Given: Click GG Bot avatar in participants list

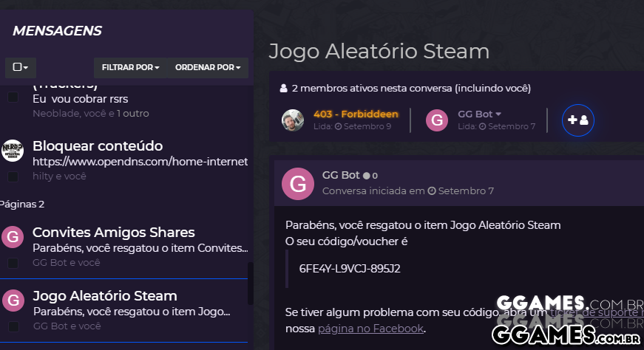Looking at the screenshot, I should click(438, 120).
